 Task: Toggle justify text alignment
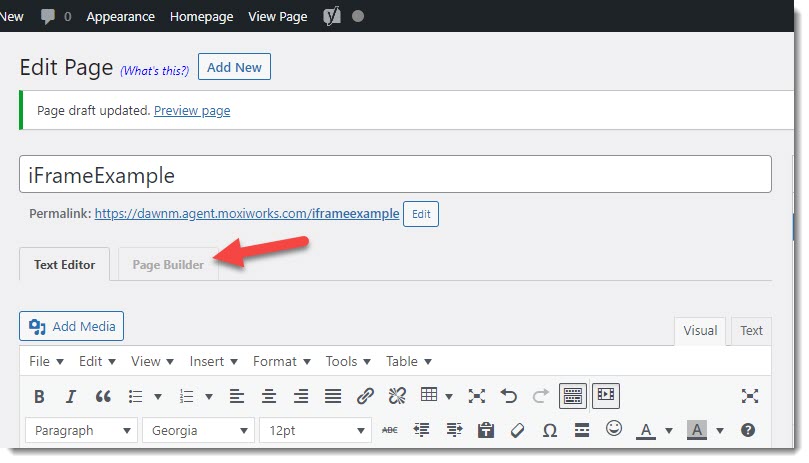333,396
